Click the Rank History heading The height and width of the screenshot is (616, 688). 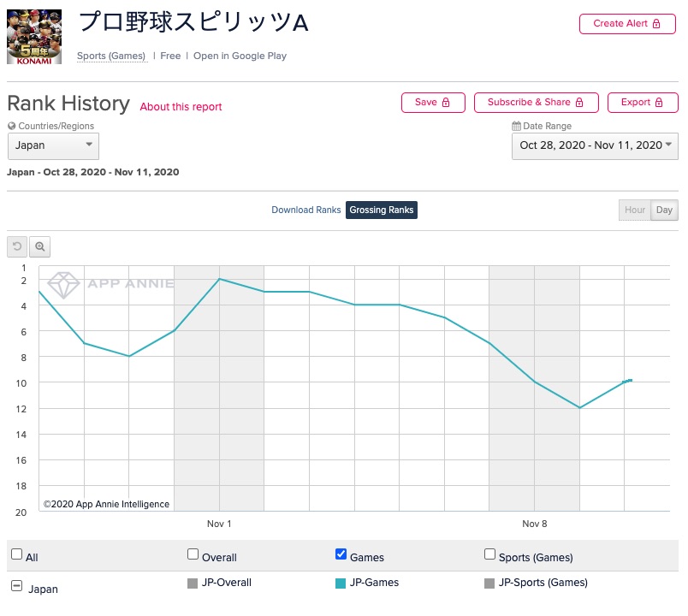point(68,104)
